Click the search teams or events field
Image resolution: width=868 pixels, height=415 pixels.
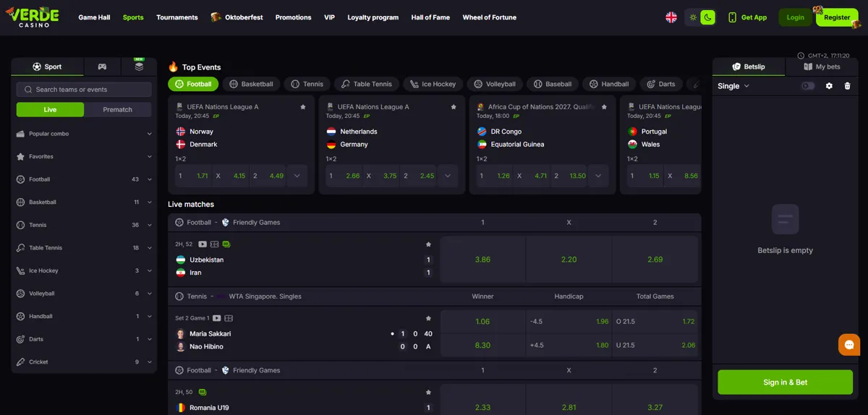tap(84, 90)
